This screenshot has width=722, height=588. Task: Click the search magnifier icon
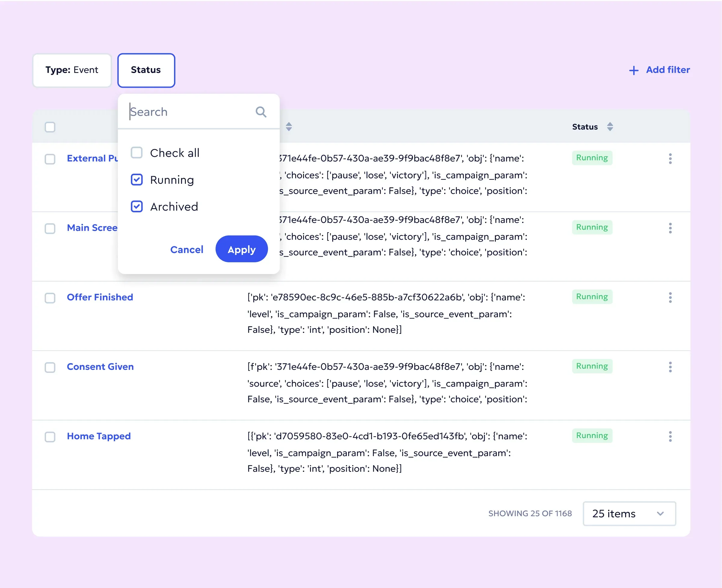click(x=261, y=112)
